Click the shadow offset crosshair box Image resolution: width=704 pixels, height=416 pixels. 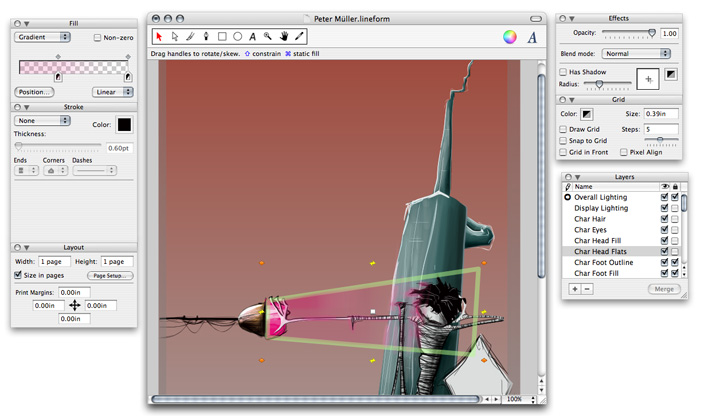coord(648,79)
